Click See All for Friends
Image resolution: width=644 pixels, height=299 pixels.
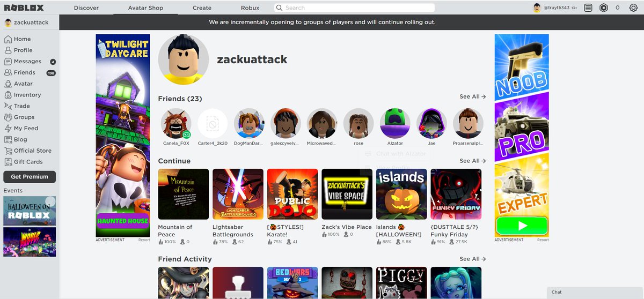coord(472,96)
